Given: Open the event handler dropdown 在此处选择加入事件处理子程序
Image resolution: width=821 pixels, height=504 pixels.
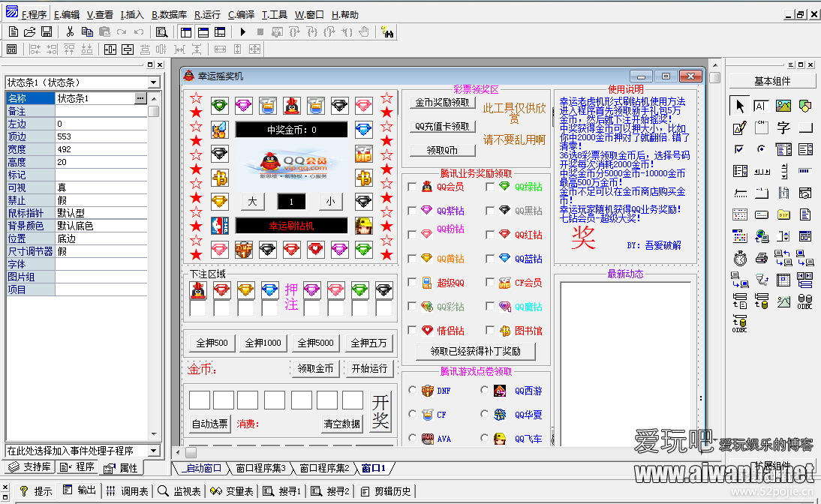Looking at the screenshot, I should tap(153, 451).
